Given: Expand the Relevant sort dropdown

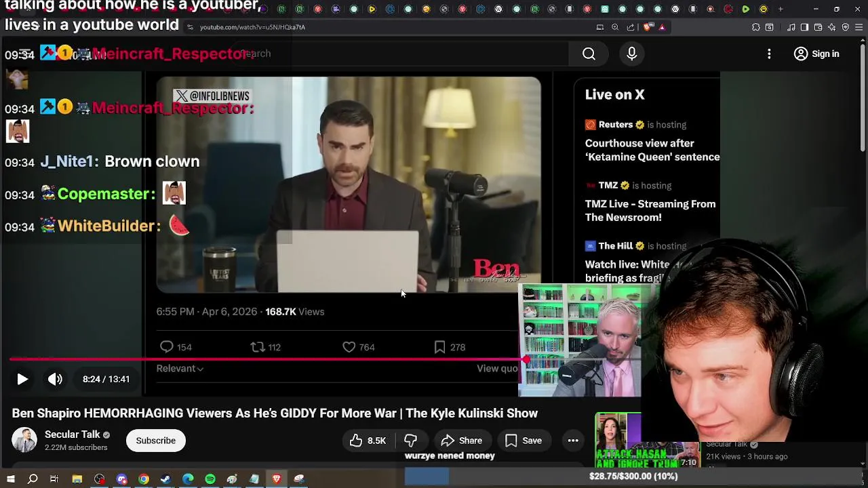Looking at the screenshot, I should click(180, 369).
